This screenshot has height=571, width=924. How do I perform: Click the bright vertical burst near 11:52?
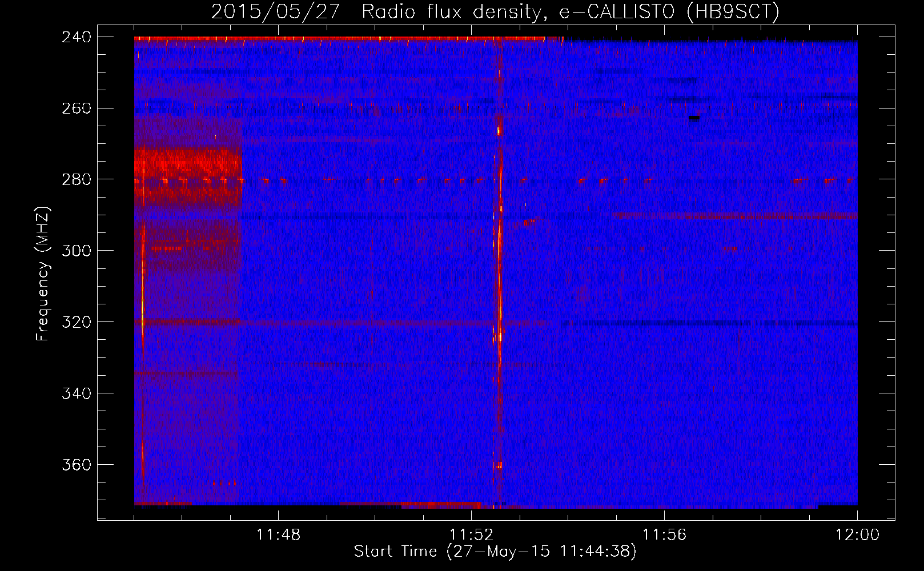[500, 272]
